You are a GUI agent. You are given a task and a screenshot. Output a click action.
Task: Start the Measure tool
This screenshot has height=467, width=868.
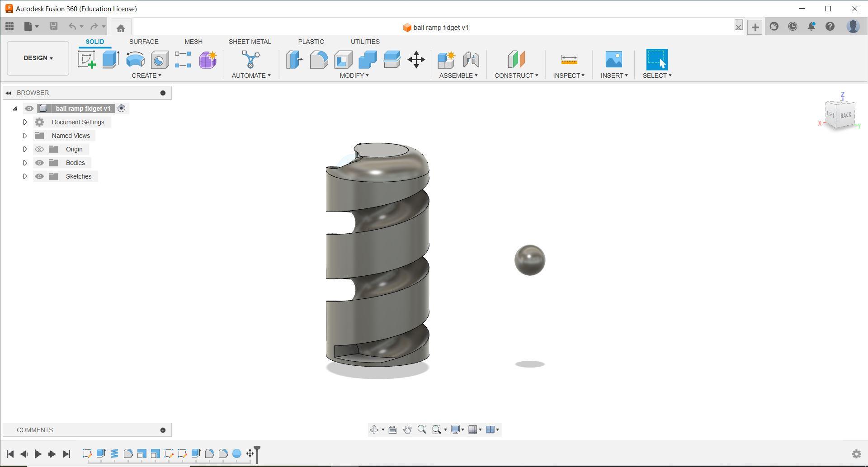[x=569, y=60]
